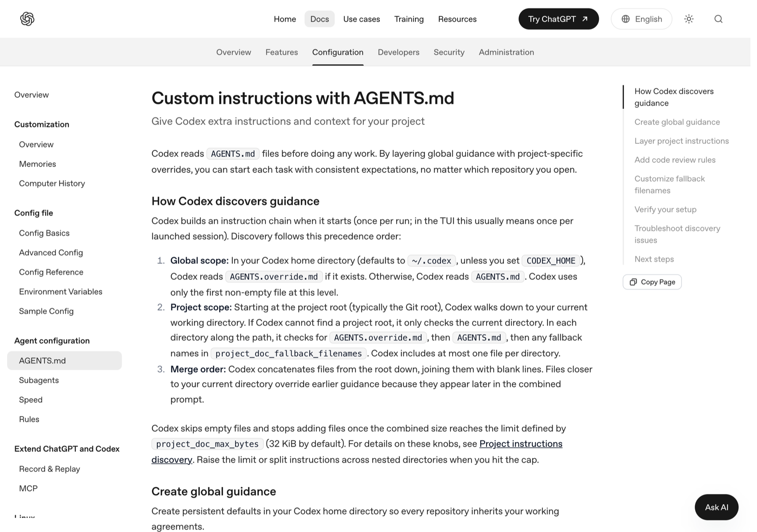Open the search magnifier icon
This screenshot has height=532, width=757.
[x=718, y=19]
